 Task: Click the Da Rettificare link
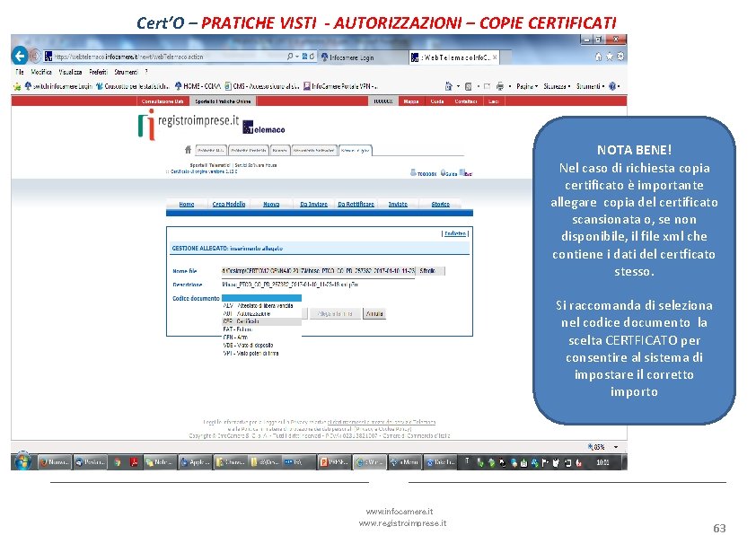356,205
